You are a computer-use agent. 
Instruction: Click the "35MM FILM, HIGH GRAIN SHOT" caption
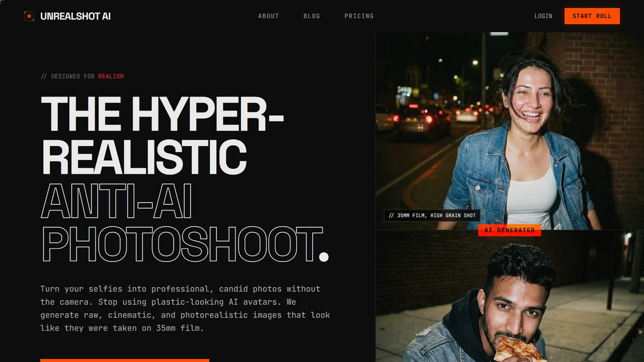pos(432,216)
